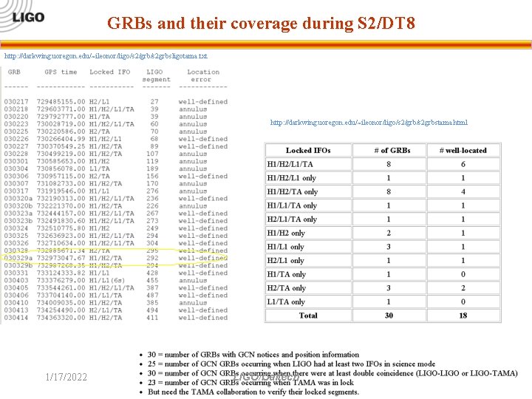Select GRB row 030324
Image resolution: width=532 pixels, height=399 pixels.
pyautogui.click(x=116, y=228)
